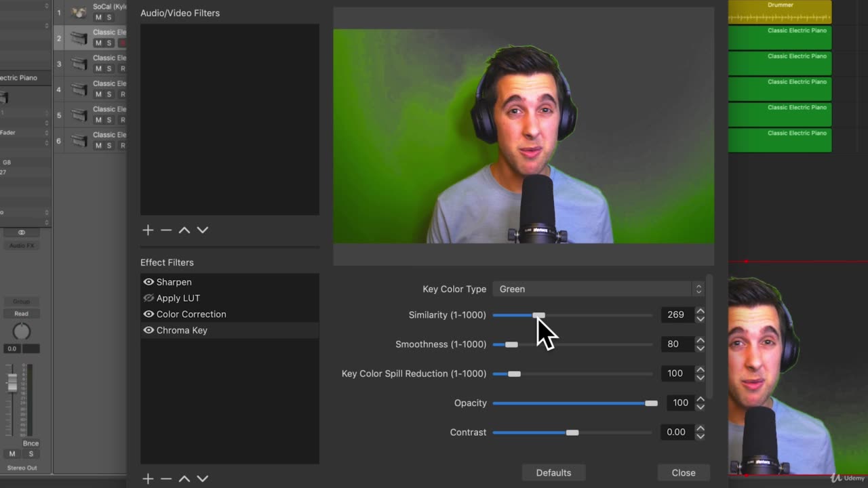Solo track 1 SoCal drummer
Viewport: 868px width, 488px height.
[x=109, y=17]
